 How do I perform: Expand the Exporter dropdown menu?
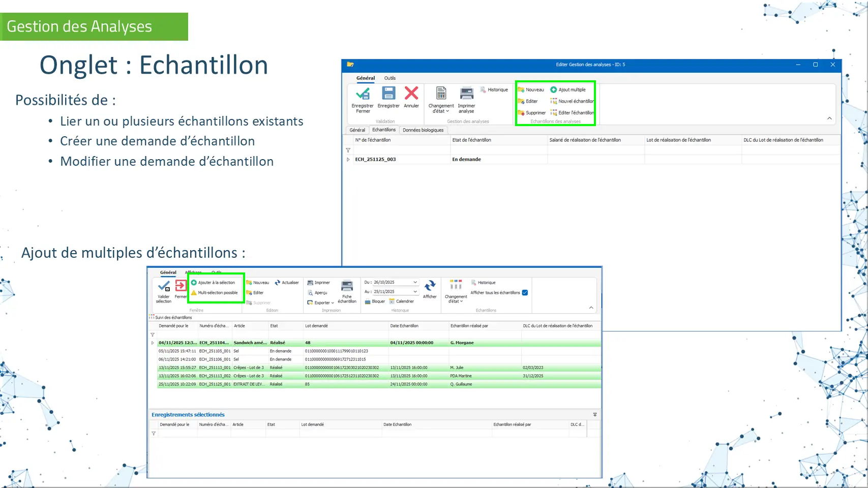pos(333,303)
